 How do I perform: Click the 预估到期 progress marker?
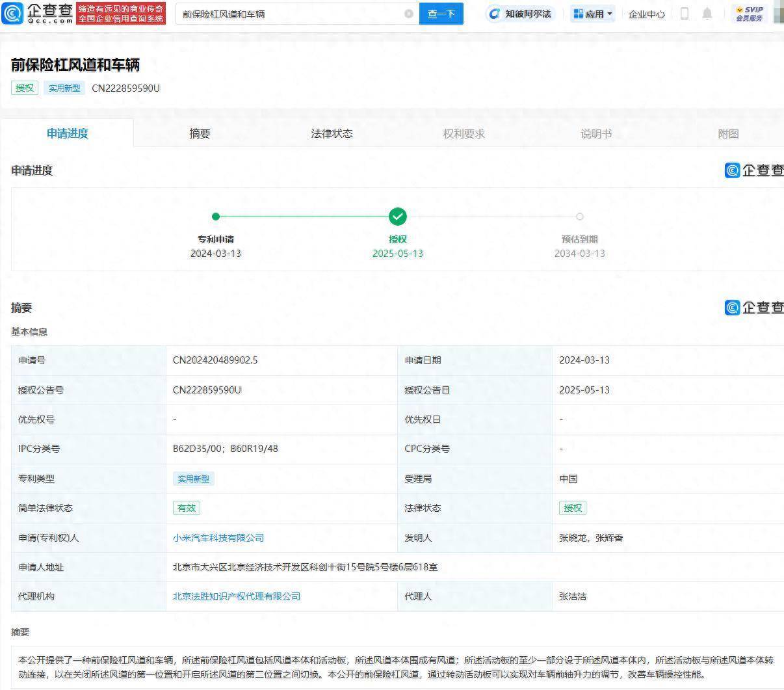579,217
